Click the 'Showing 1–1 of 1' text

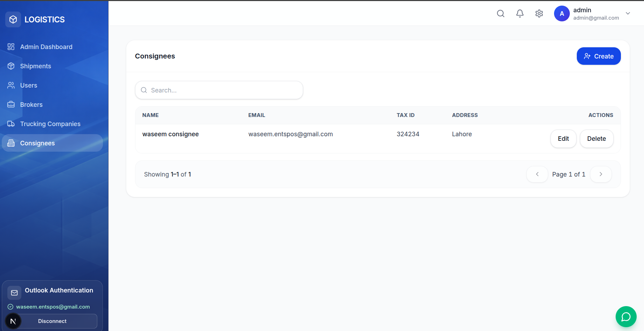point(167,174)
